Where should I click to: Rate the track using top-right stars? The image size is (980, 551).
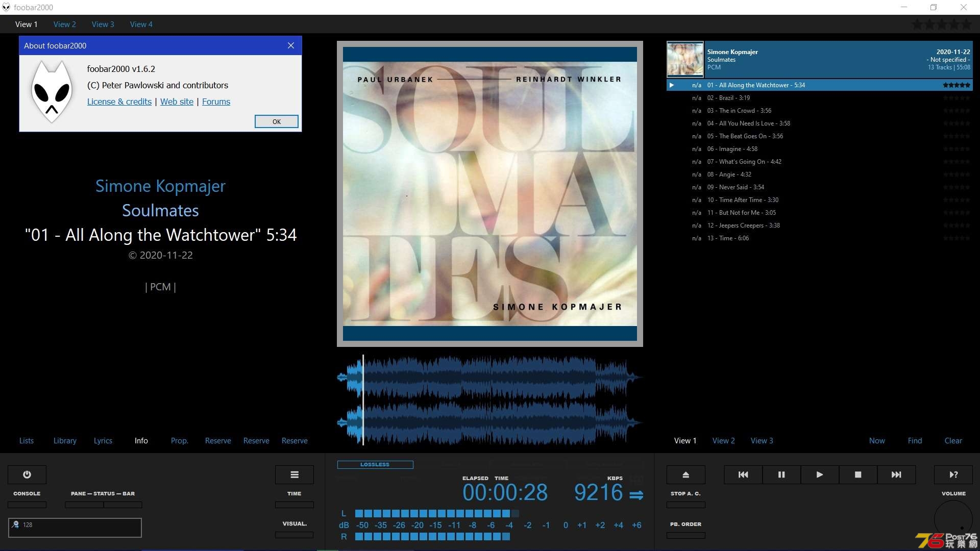942,24
